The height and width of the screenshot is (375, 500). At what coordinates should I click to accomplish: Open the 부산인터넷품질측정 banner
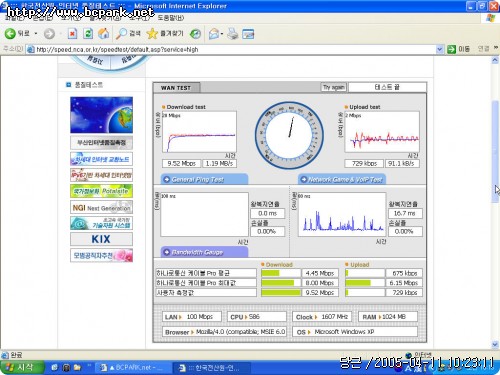[101, 143]
